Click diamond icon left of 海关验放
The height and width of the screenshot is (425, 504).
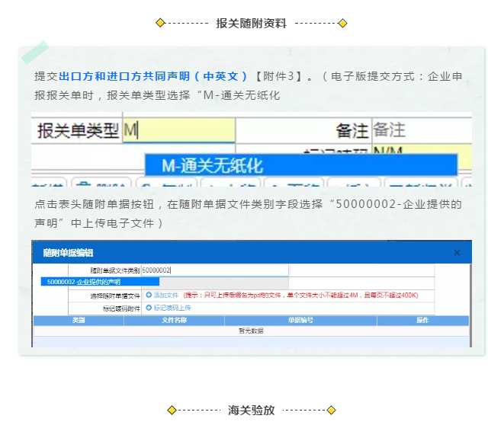pos(172,410)
